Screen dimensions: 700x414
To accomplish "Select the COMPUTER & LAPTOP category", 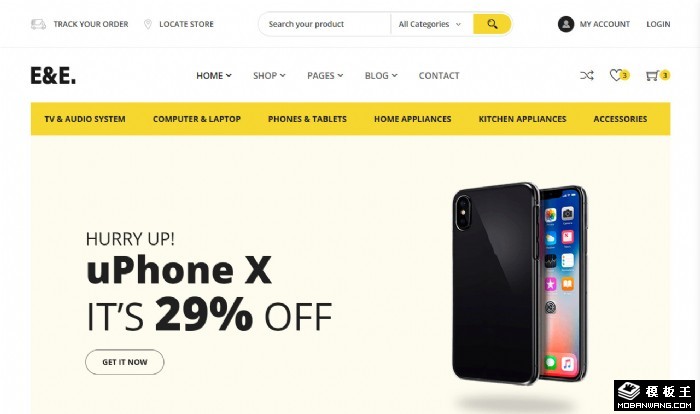I will click(197, 119).
